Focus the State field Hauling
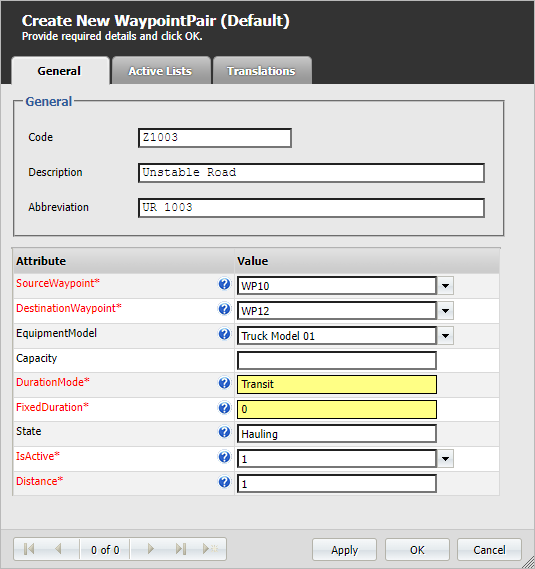 (337, 434)
